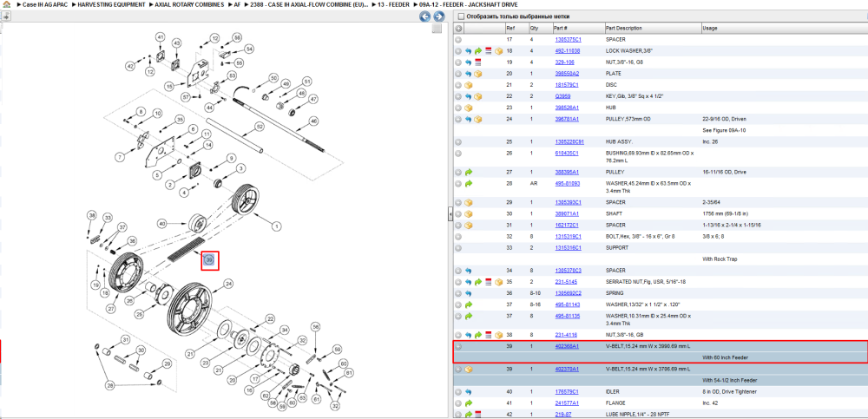Click the blue arrow icon for KEY,Gib row 22
This screenshot has height=419, width=868.
[469, 96]
